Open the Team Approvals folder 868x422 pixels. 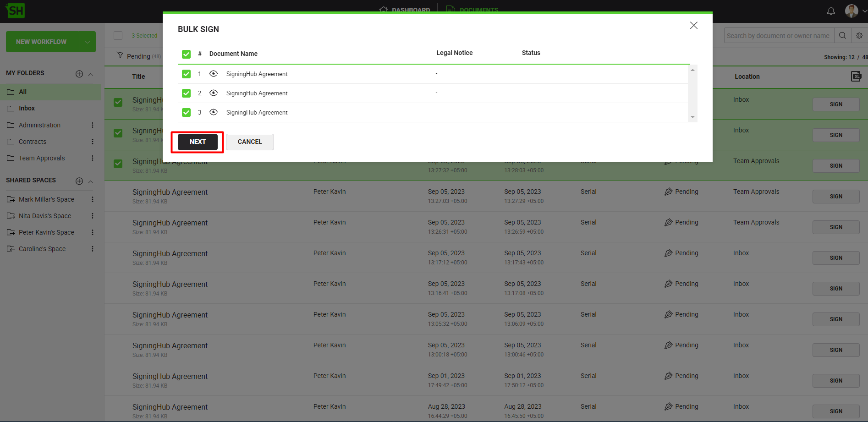pos(42,158)
